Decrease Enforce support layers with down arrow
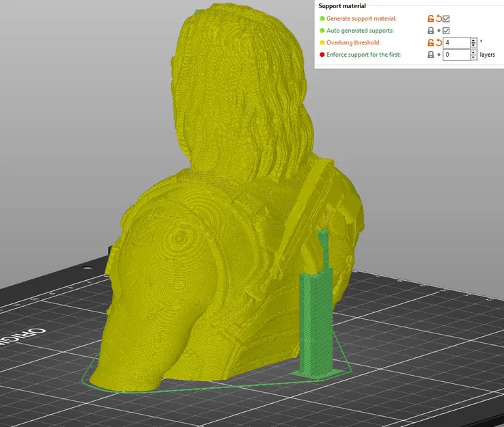504x427 pixels. (473, 57)
